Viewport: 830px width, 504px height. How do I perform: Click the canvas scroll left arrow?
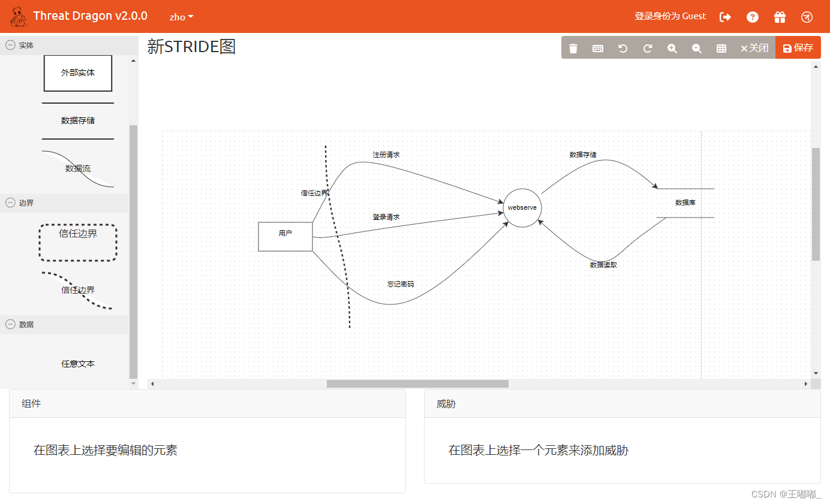tap(152, 384)
